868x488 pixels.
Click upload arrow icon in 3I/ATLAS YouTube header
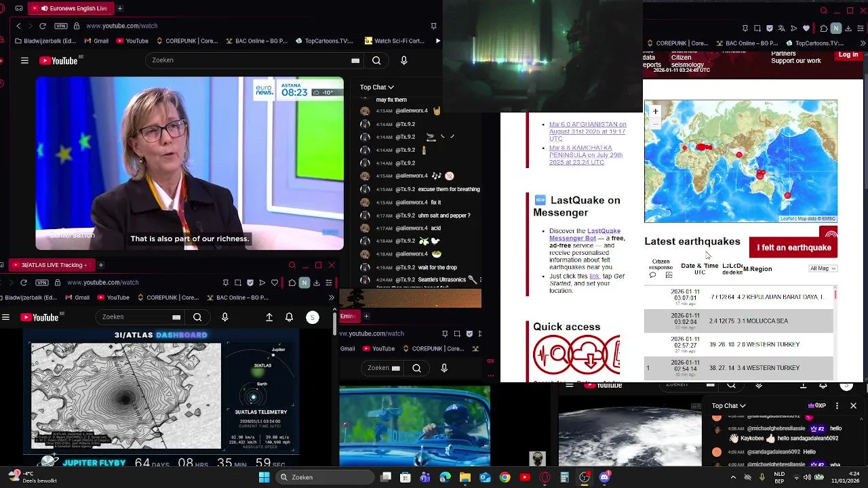269,317
